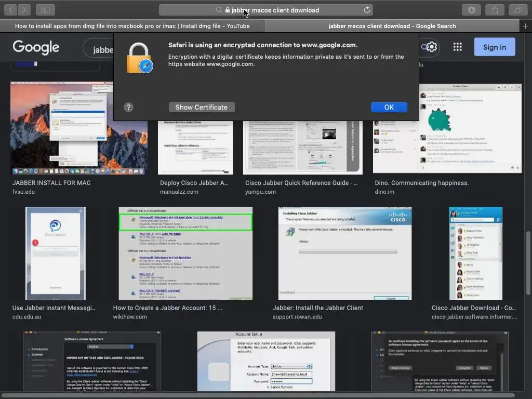Screen dimensions: 532x399
Task: Click the vertical page scrollbar
Action: point(528,263)
